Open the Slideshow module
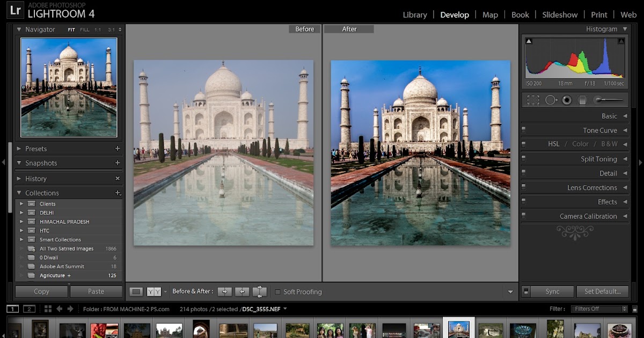The width and height of the screenshot is (644, 338). pyautogui.click(x=560, y=14)
